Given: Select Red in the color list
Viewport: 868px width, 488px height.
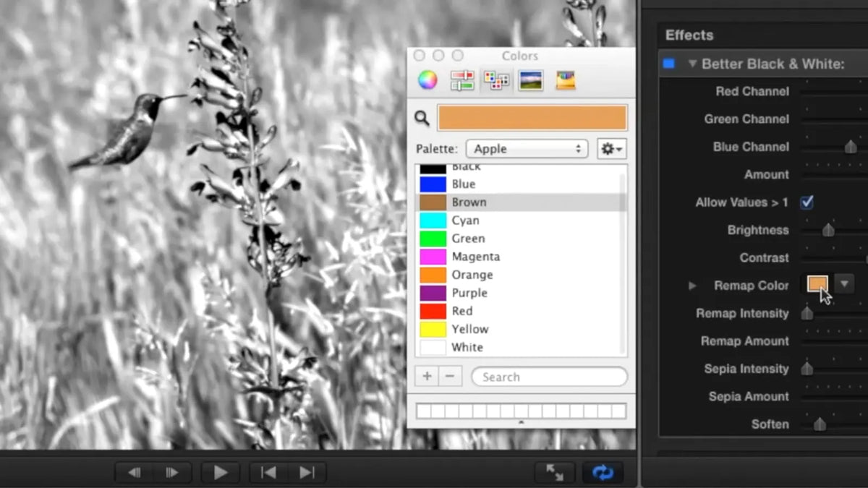Looking at the screenshot, I should (x=521, y=311).
